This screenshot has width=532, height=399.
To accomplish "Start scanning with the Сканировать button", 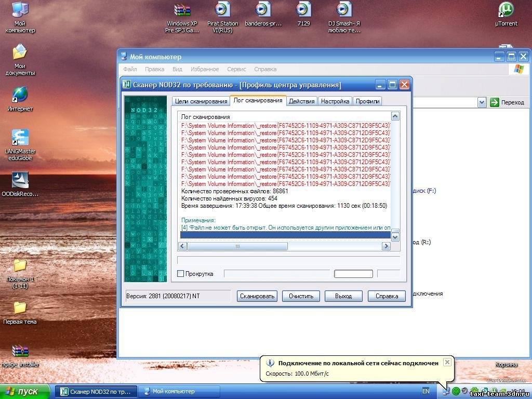I will click(x=257, y=296).
